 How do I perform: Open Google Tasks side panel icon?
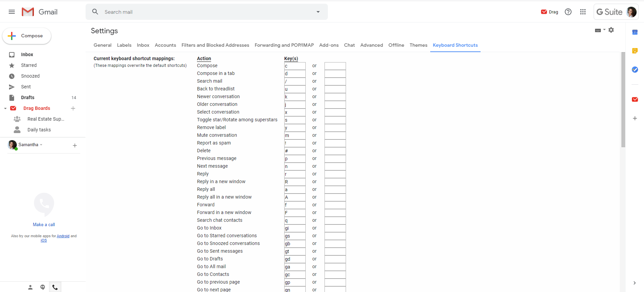[x=635, y=70]
